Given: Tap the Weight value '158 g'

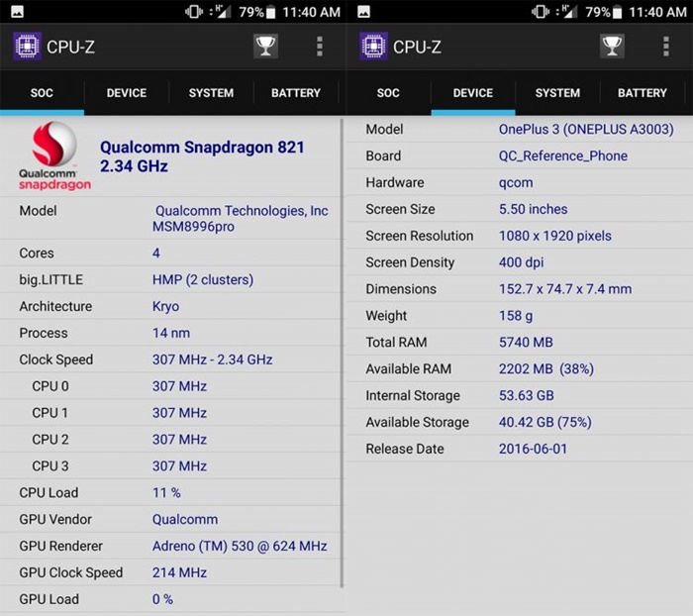Looking at the screenshot, I should (516, 316).
